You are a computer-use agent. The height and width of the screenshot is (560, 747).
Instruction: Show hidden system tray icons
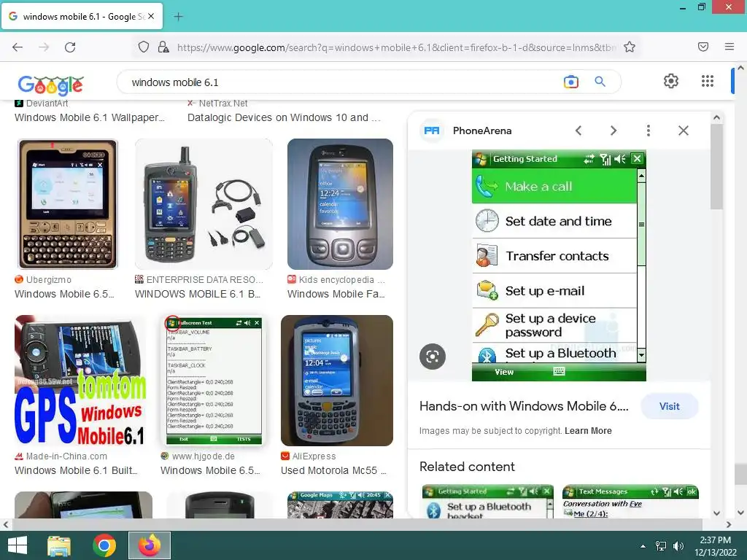(643, 546)
